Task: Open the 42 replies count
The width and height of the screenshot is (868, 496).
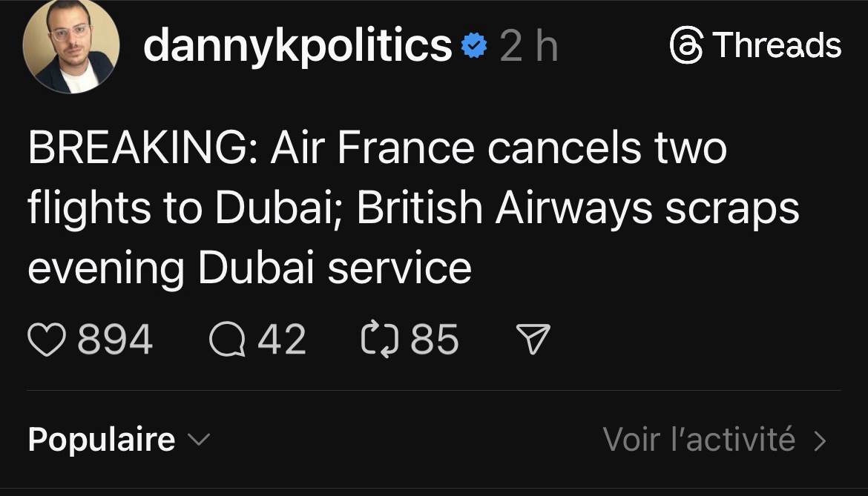Action: click(282, 340)
